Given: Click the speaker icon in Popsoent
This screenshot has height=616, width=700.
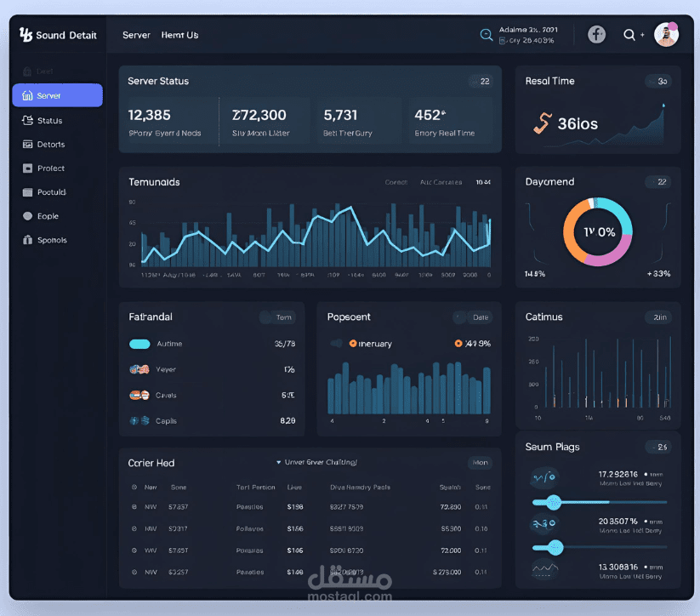Looking at the screenshot, I should pos(336,343).
